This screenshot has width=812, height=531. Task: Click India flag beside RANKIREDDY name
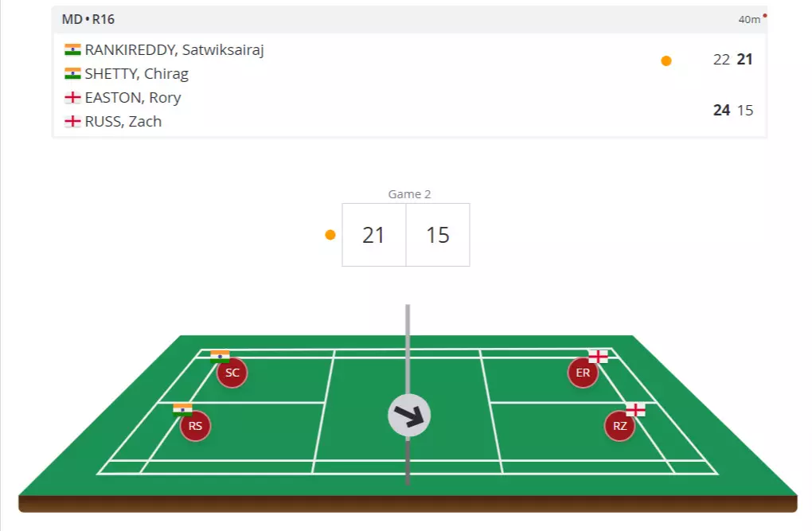pyautogui.click(x=72, y=50)
